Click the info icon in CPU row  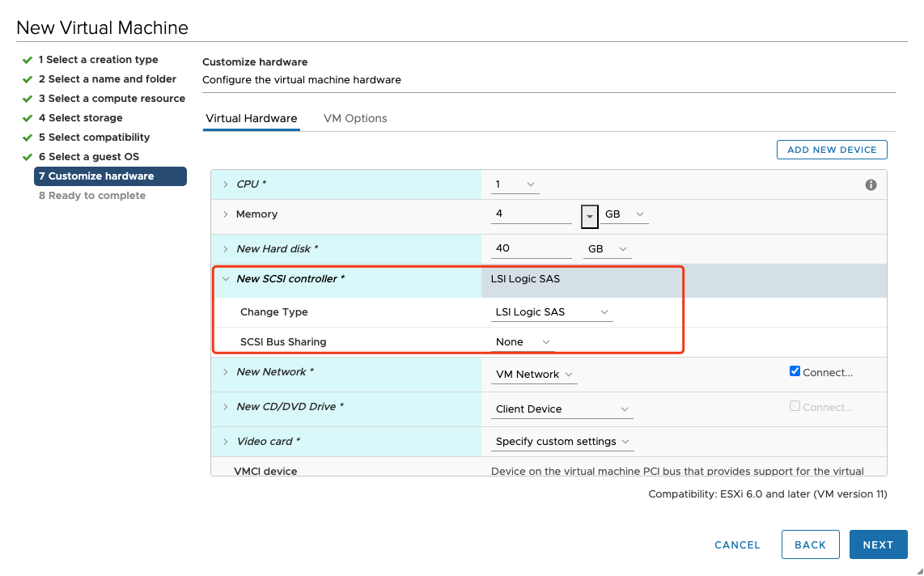click(x=871, y=185)
